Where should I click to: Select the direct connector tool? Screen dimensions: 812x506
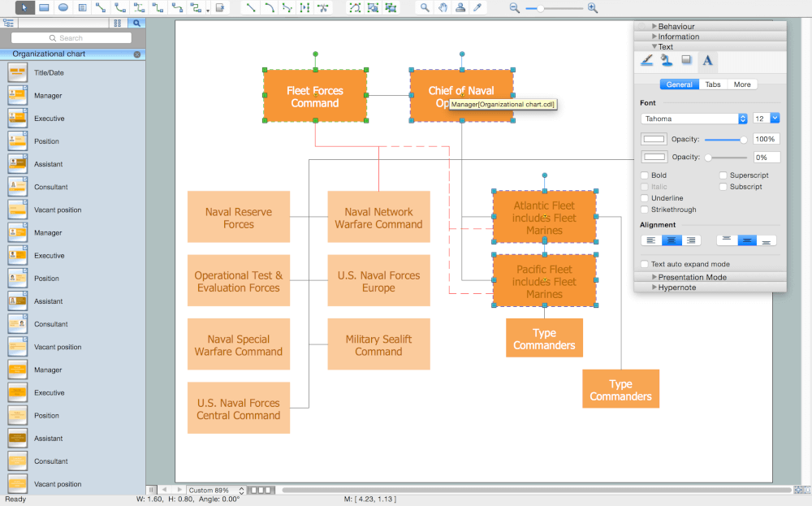coord(101,7)
